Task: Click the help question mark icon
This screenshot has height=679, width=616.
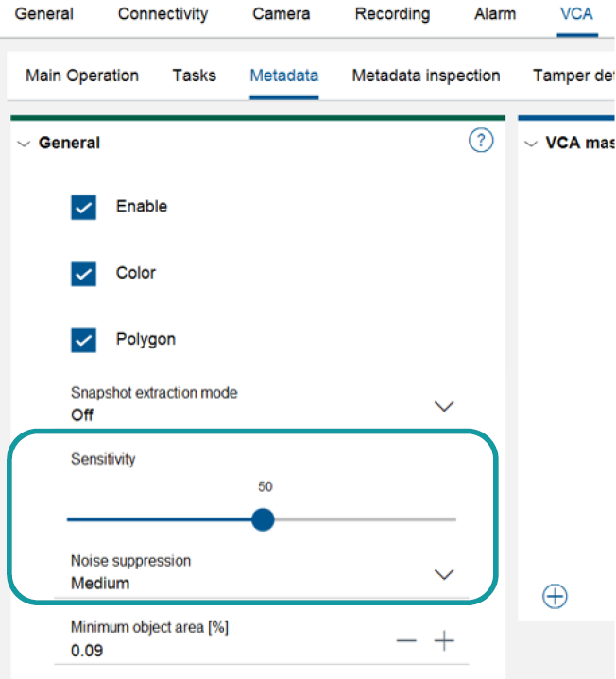Action: (481, 142)
